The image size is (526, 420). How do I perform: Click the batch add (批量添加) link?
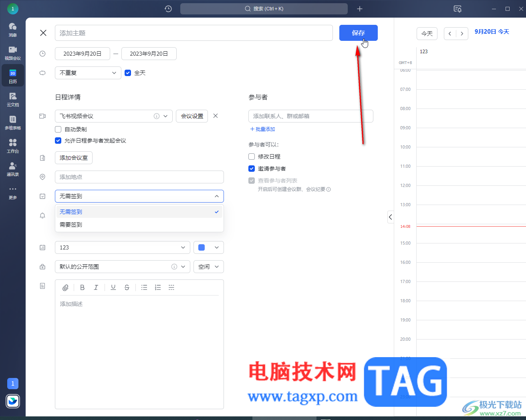click(x=263, y=129)
